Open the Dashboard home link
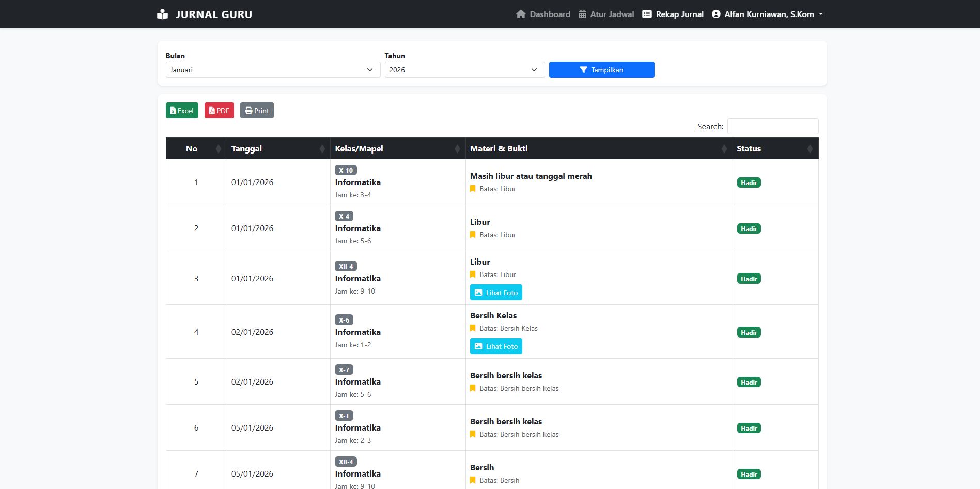The height and width of the screenshot is (489, 980). [543, 14]
